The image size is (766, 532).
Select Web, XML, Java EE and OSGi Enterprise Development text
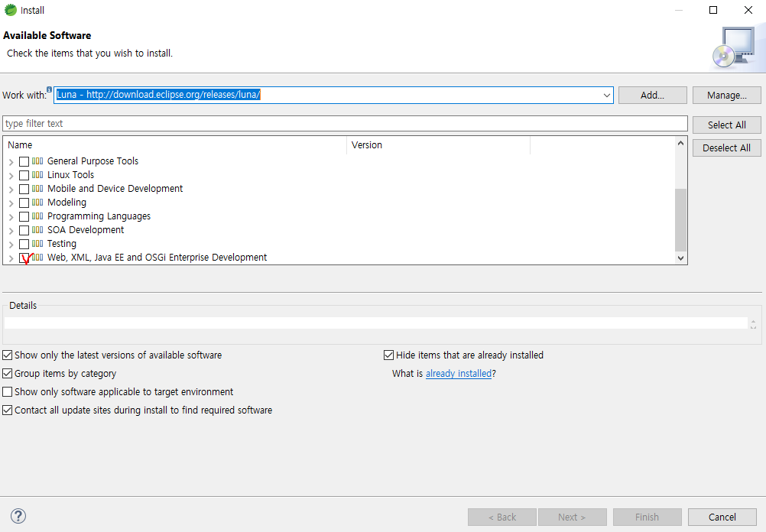pos(157,258)
